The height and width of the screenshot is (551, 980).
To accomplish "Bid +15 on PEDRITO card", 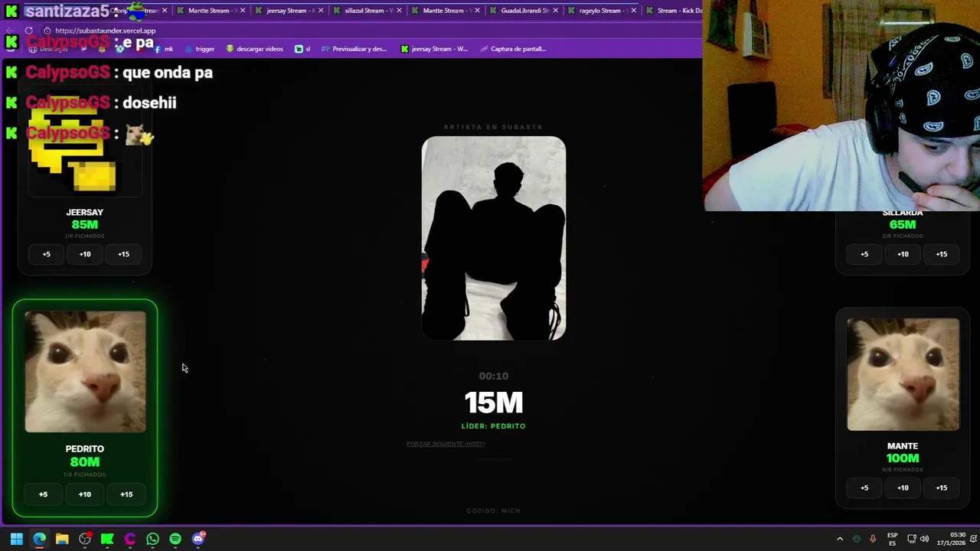I will 126,494.
